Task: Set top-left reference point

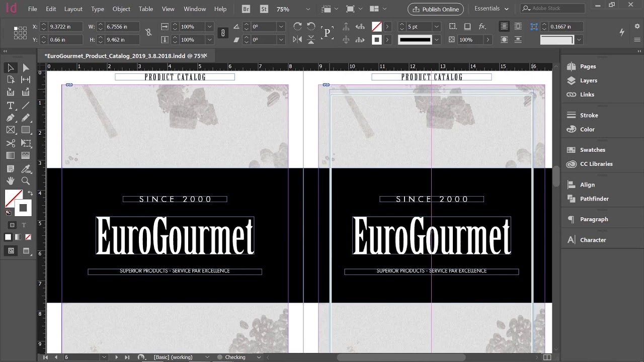Action: click(16, 28)
